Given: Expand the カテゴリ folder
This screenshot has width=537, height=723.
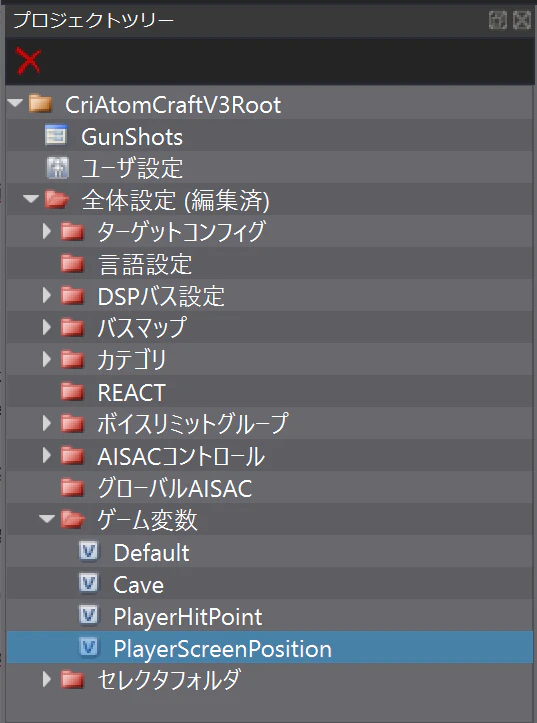Looking at the screenshot, I should pyautogui.click(x=47, y=359).
